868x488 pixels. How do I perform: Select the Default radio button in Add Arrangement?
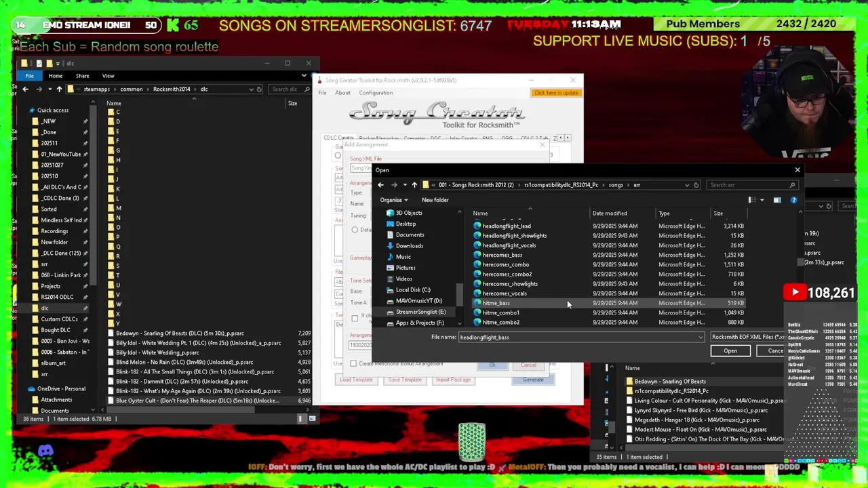[x=355, y=230]
